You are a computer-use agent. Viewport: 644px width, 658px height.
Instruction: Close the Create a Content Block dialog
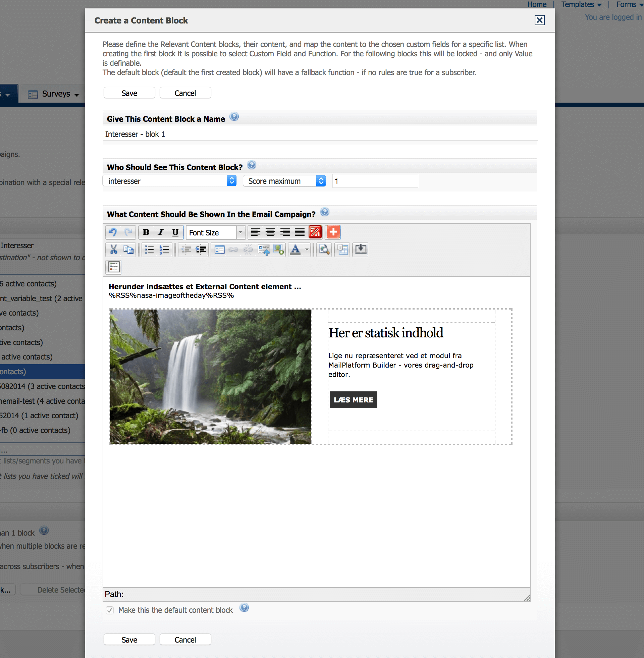coord(539,20)
